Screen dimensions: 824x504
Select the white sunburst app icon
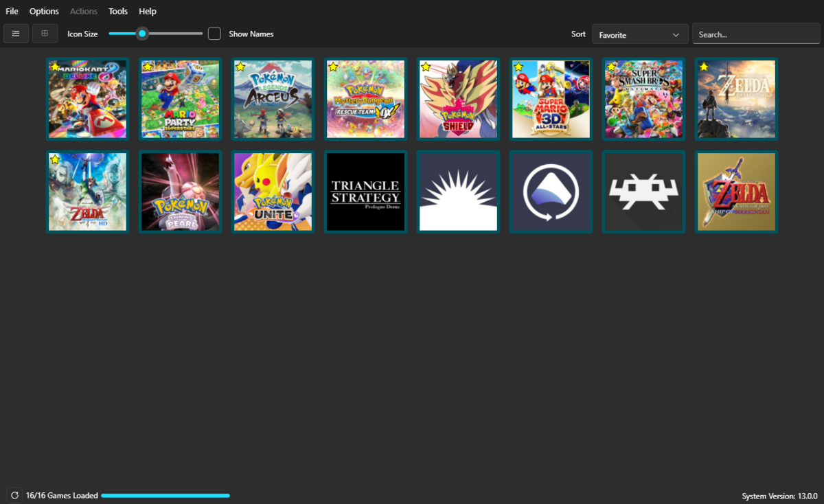(458, 192)
